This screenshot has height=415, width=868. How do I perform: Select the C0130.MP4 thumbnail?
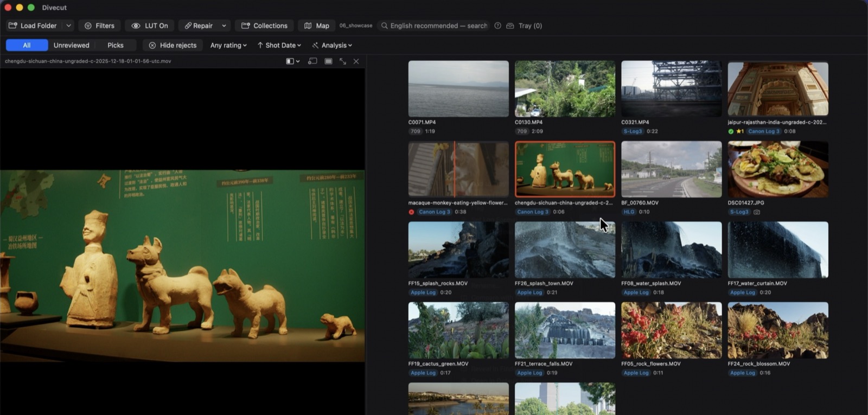pyautogui.click(x=565, y=89)
